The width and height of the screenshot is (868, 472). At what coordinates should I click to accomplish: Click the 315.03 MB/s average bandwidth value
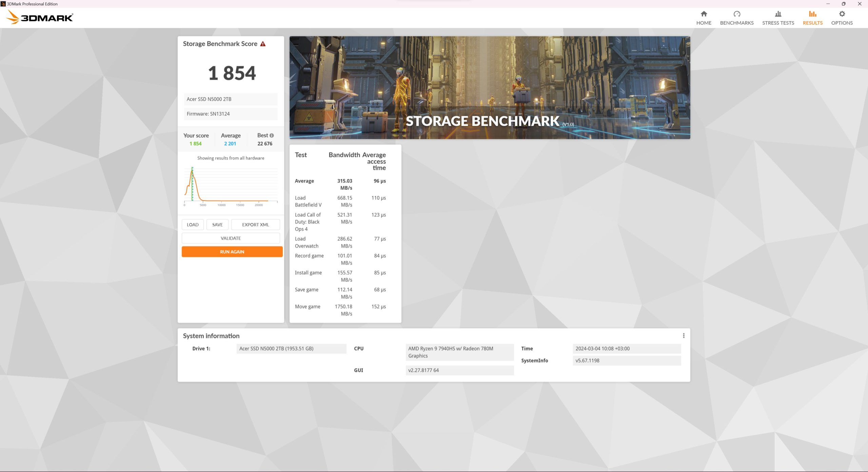[344, 184]
